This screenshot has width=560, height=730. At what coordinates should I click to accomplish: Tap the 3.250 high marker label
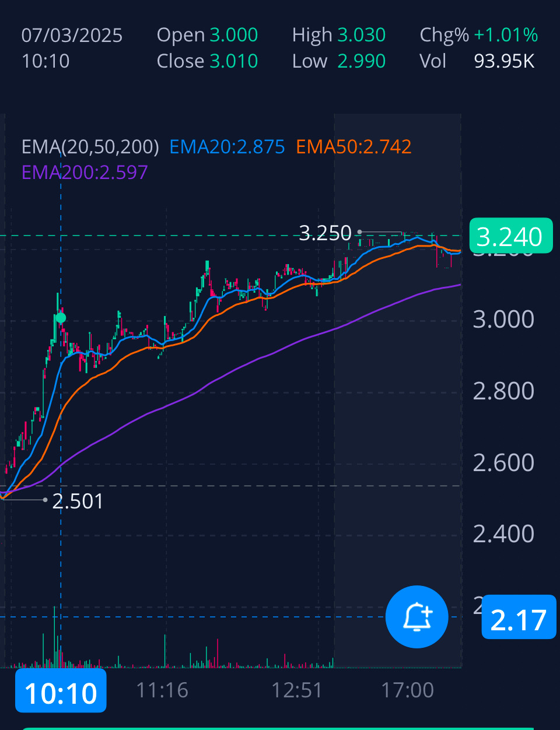[325, 233]
